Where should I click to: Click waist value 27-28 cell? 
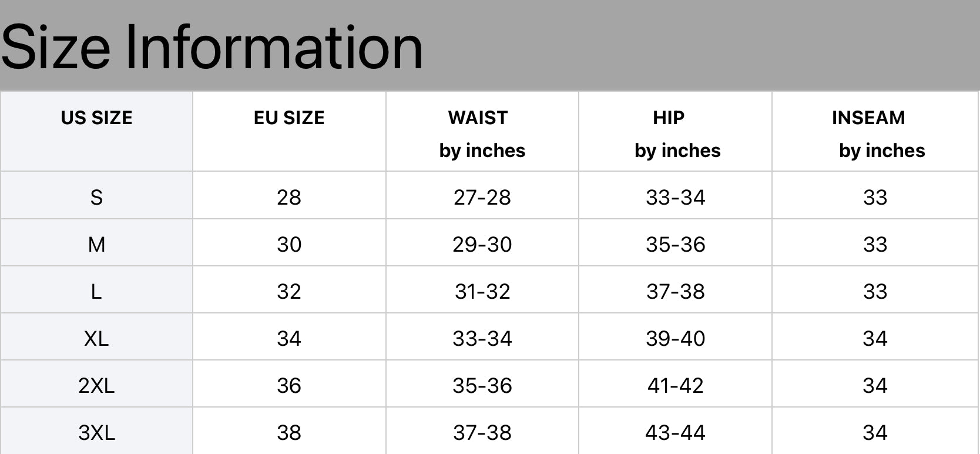click(x=482, y=198)
